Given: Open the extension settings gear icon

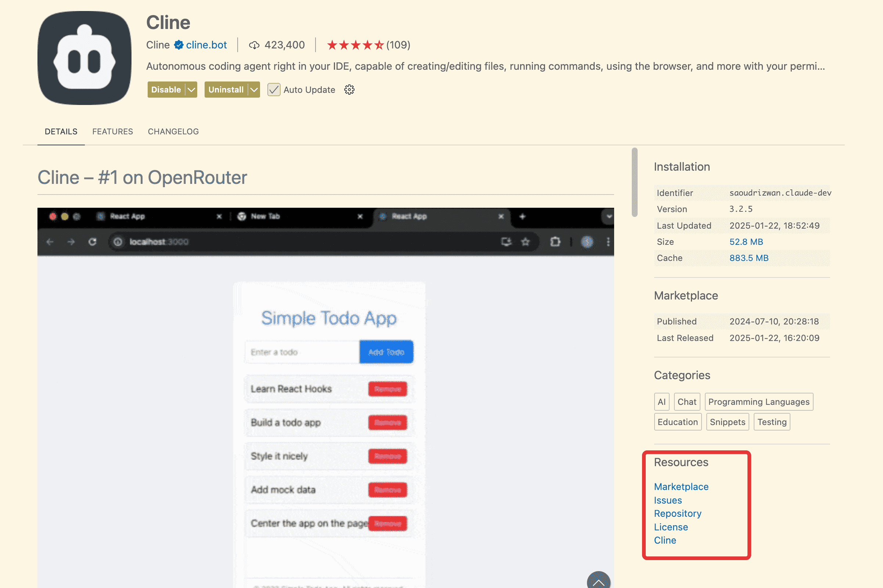Looking at the screenshot, I should click(349, 90).
